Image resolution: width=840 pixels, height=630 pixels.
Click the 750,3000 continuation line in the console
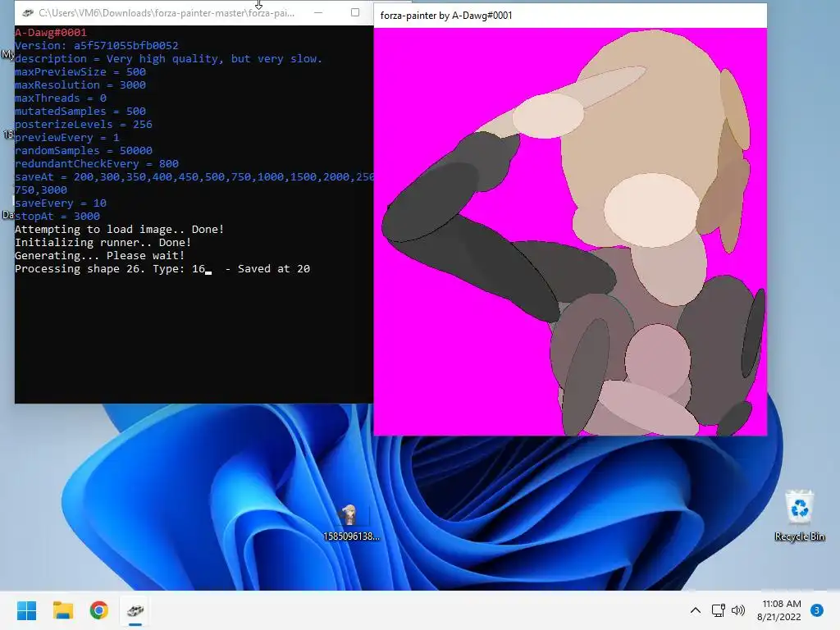pos(41,189)
